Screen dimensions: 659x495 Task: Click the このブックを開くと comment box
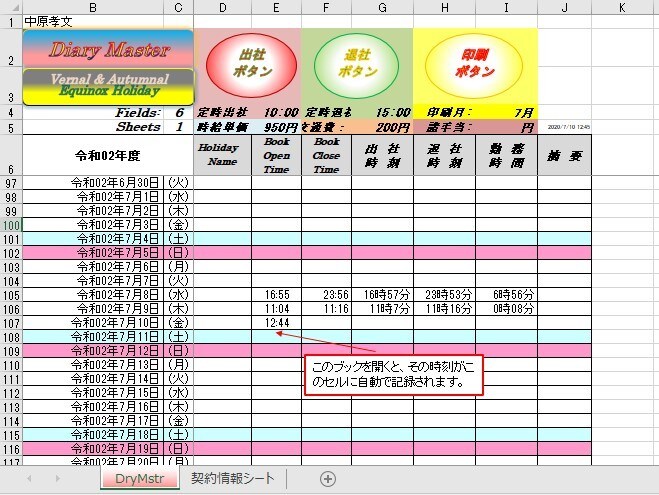[393, 375]
